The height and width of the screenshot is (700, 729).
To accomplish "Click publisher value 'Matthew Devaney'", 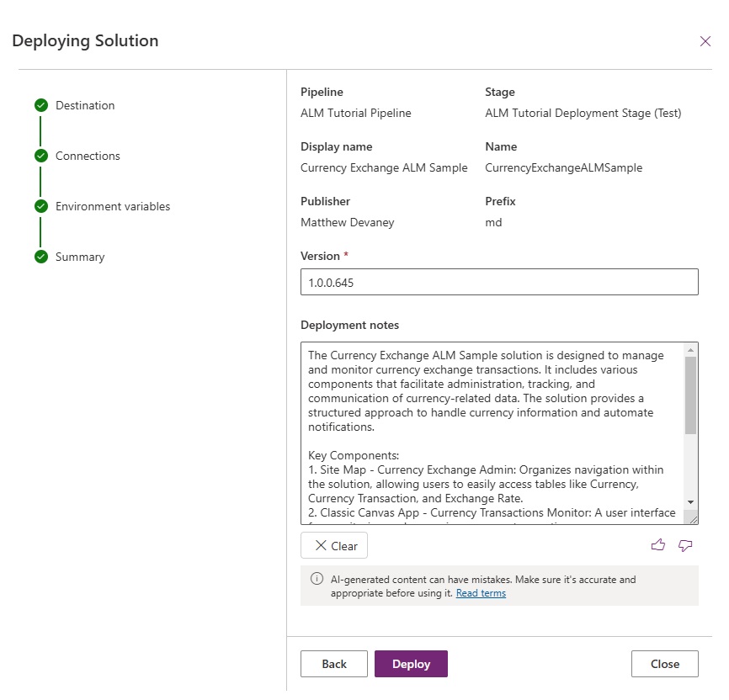I will [348, 223].
